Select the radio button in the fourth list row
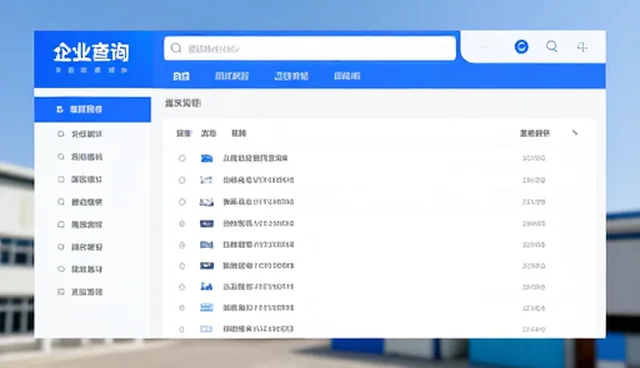 click(182, 224)
